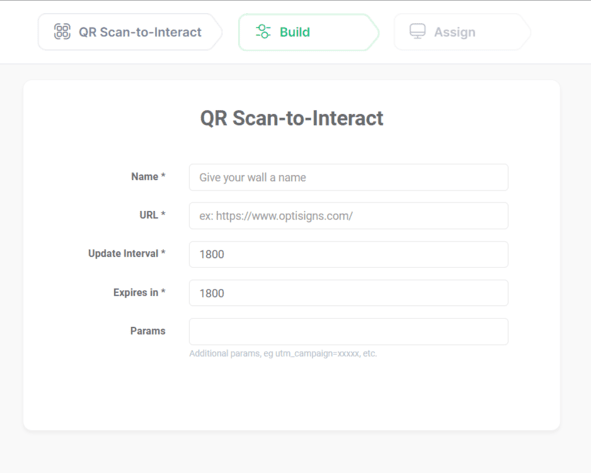Screen dimensions: 591x473
Task: Focus the 'Give your wall a name' field
Action: [349, 178]
